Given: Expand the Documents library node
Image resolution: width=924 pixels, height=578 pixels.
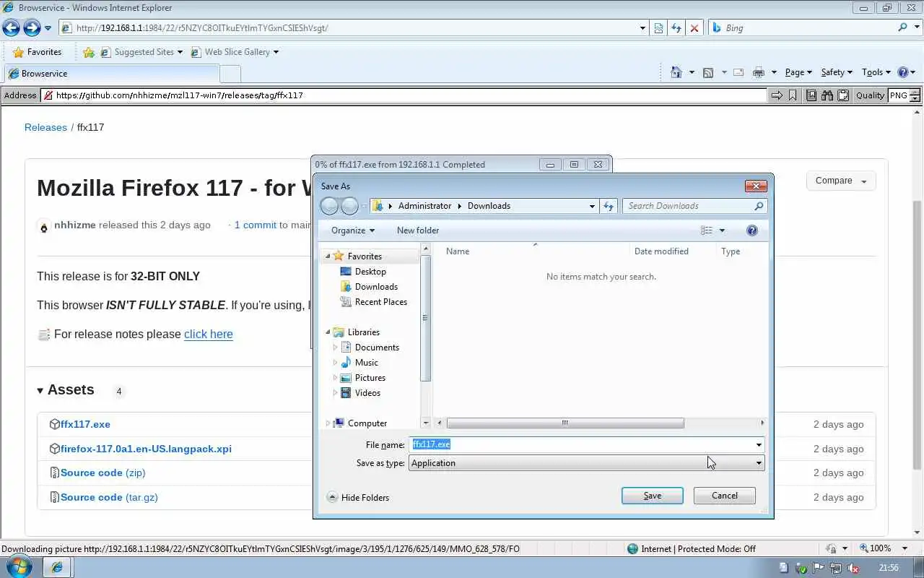Looking at the screenshot, I should (x=335, y=348).
